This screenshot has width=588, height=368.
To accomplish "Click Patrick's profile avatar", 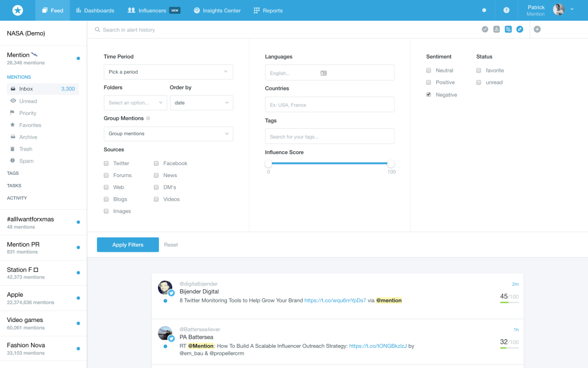I will (x=559, y=10).
